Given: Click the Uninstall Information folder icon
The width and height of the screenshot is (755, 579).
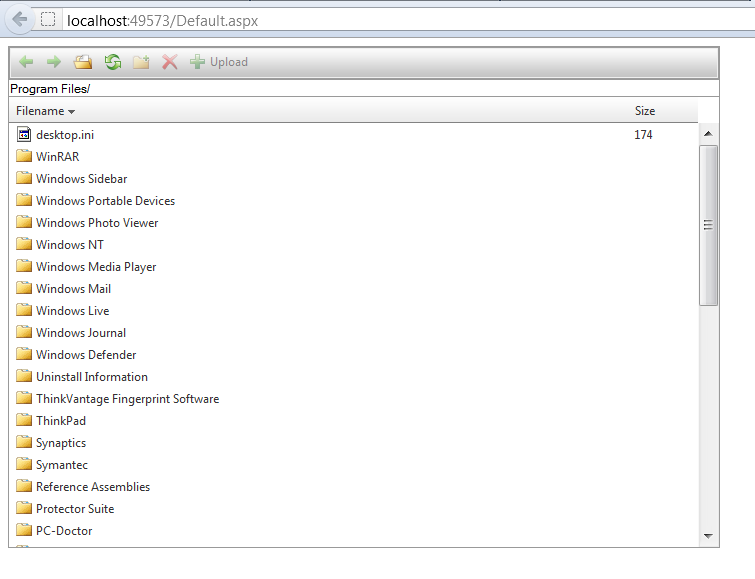Looking at the screenshot, I should coord(24,376).
